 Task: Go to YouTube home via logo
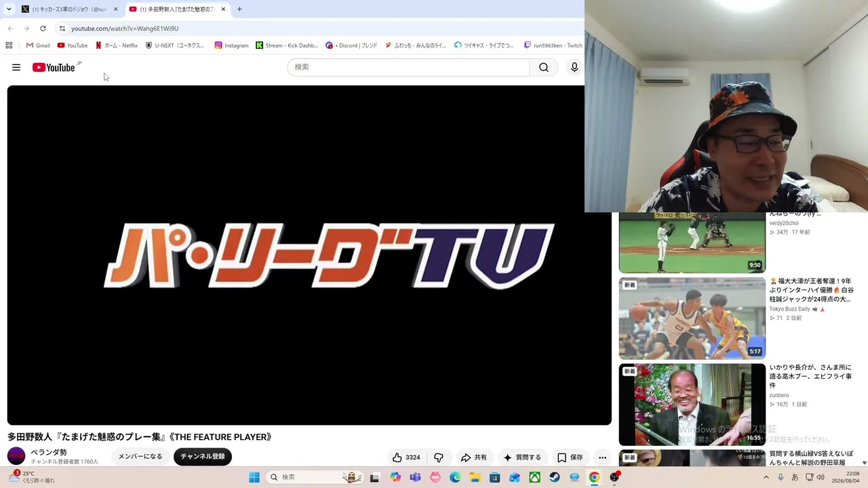54,67
